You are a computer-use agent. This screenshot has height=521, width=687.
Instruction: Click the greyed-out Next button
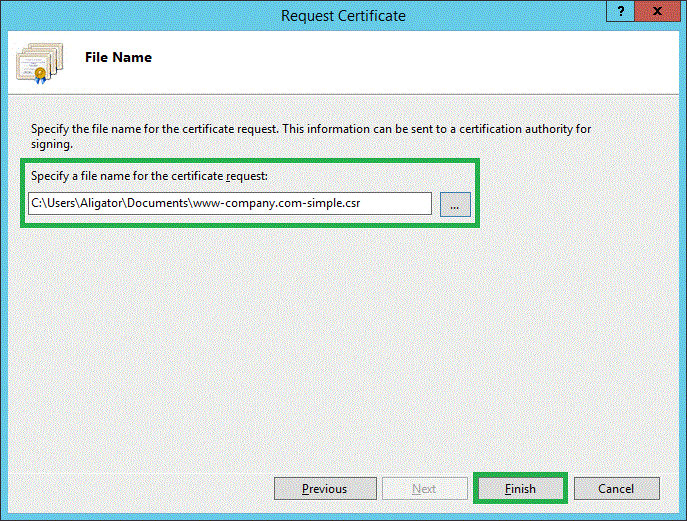point(424,489)
